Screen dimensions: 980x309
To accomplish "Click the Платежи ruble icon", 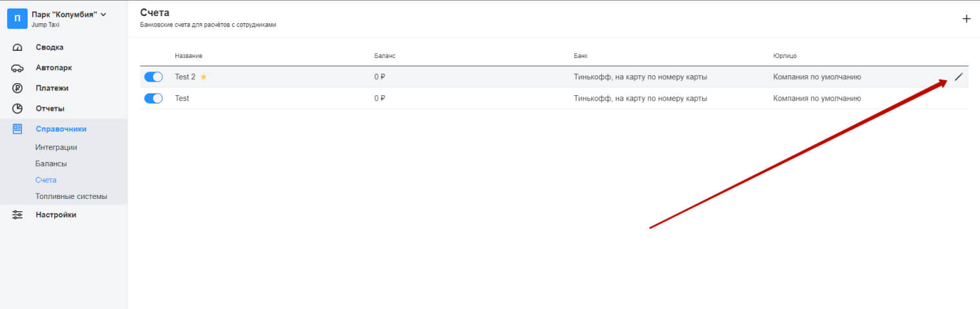I will click(x=17, y=88).
